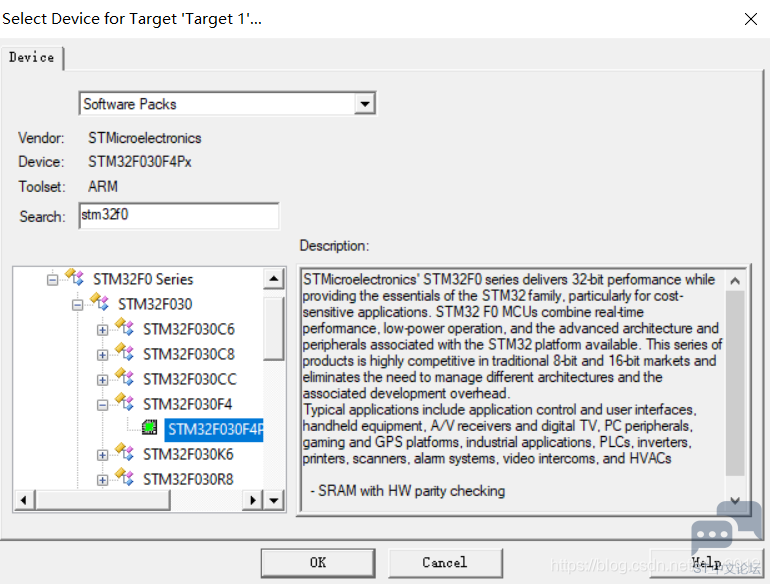Select STM32F030K6 in device tree
Viewport: 770px width, 584px height.
(x=189, y=454)
